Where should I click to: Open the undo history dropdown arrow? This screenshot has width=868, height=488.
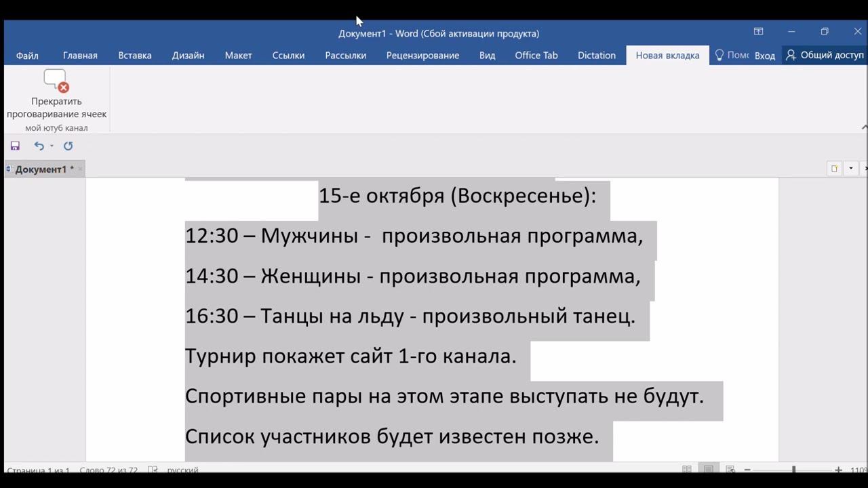pyautogui.click(x=52, y=146)
